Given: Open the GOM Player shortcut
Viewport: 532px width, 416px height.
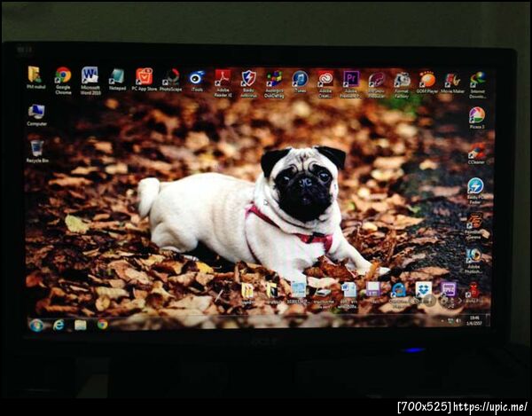Looking at the screenshot, I should point(427,82).
